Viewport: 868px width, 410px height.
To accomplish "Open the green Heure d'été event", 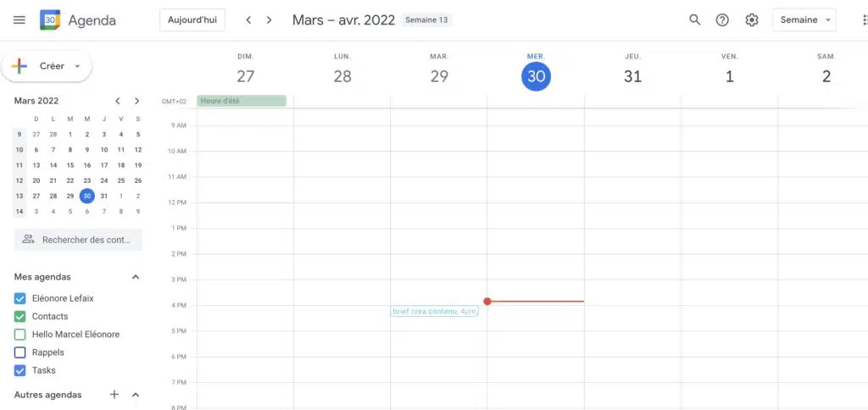I will (x=242, y=101).
